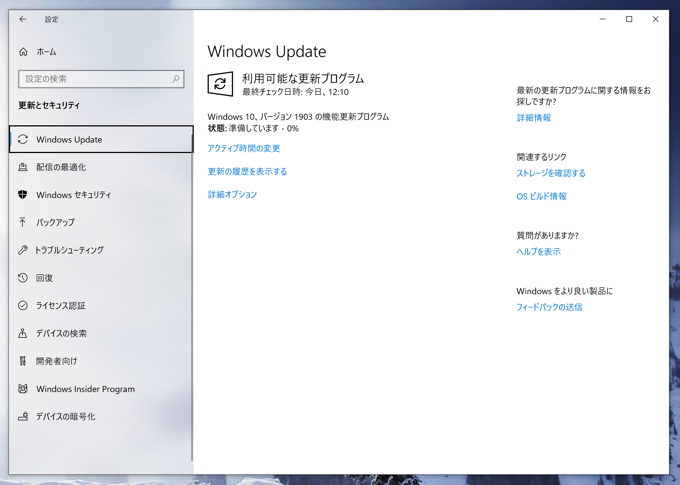
Task: Click the トラブルシューティング wrench icon
Action: tap(23, 250)
